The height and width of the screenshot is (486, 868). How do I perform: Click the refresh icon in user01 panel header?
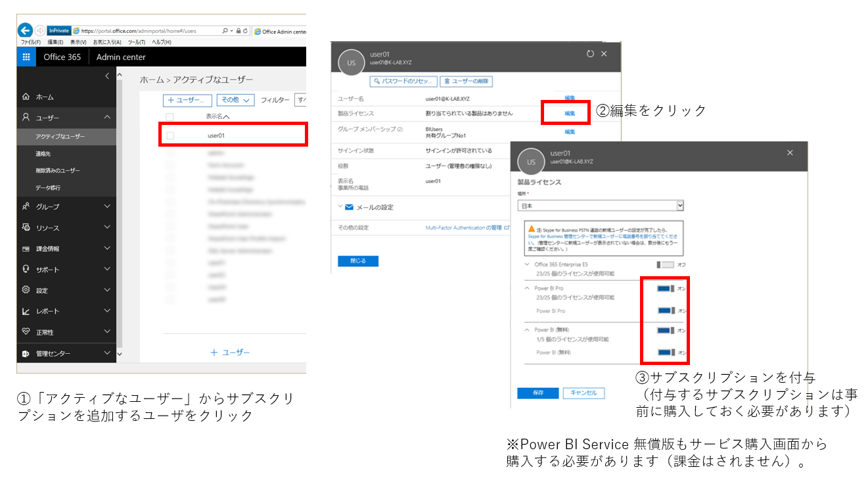pyautogui.click(x=590, y=54)
